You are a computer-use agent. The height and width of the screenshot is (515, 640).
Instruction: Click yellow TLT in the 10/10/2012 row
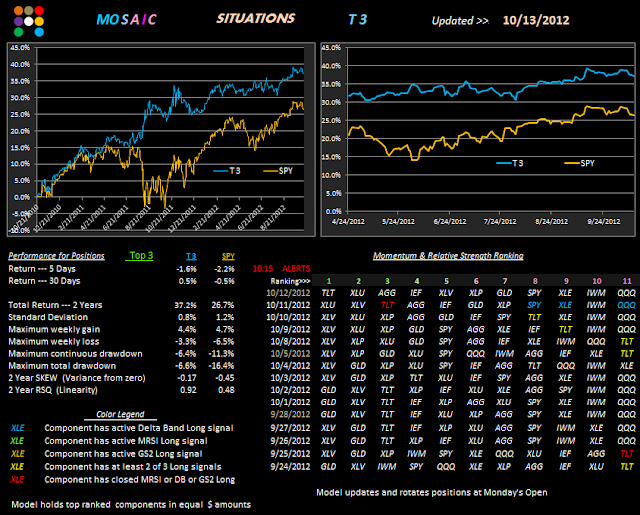[534, 317]
